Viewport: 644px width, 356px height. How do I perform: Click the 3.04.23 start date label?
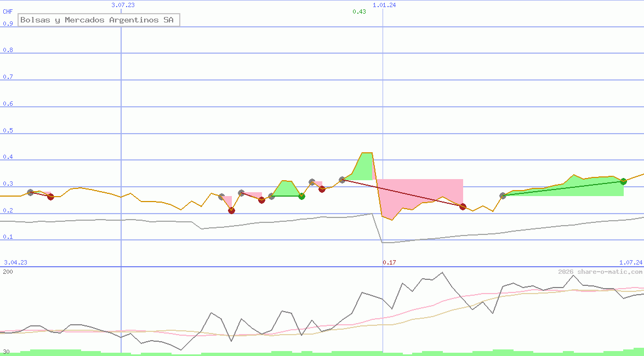coord(15,262)
